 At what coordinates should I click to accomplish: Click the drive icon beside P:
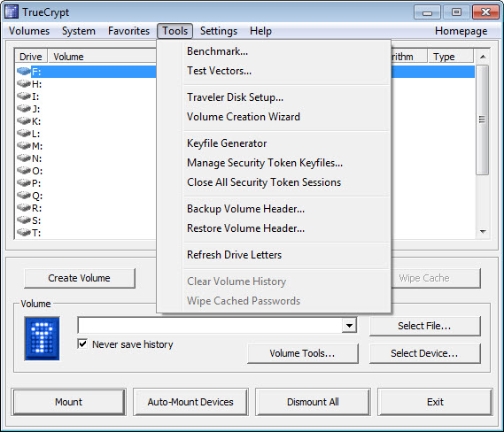coord(24,183)
